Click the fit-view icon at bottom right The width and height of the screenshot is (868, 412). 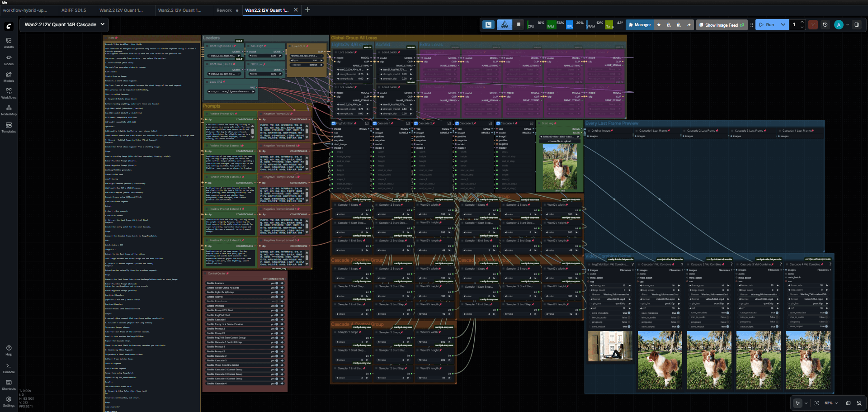coord(816,403)
